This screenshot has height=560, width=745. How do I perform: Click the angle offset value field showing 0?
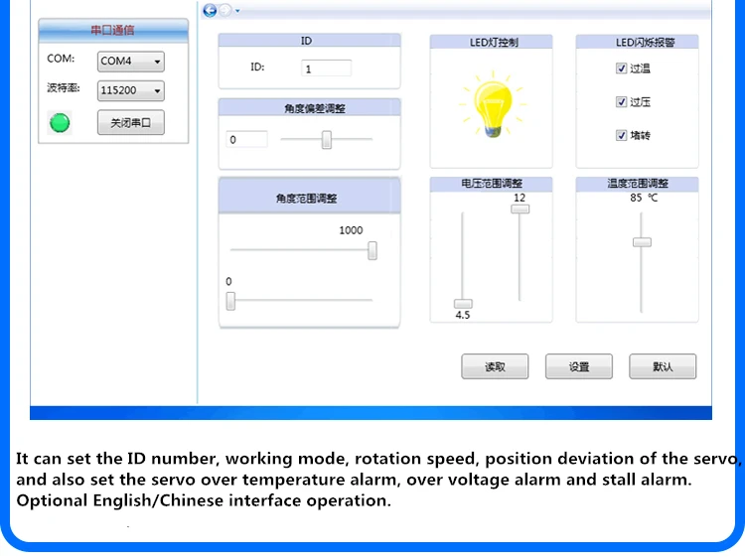click(246, 139)
